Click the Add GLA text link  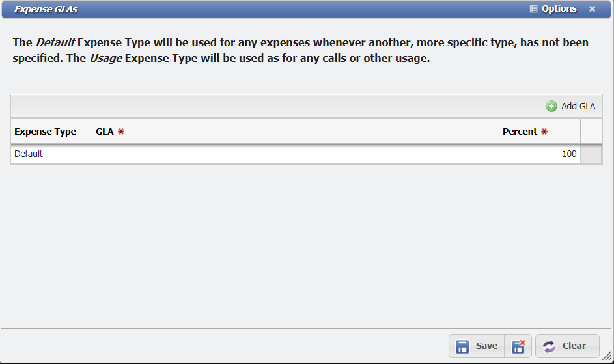tap(578, 106)
